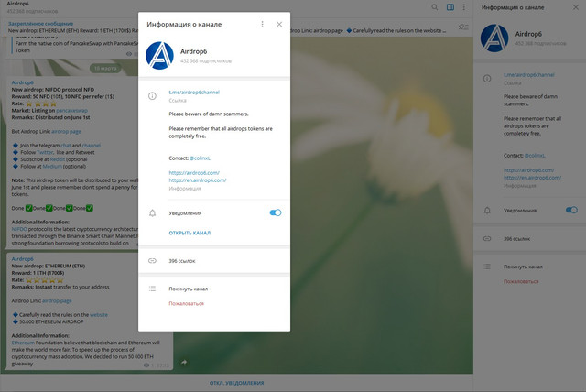Click share arrow icon beside Ethereum message
The image size is (586, 392).
point(184,362)
